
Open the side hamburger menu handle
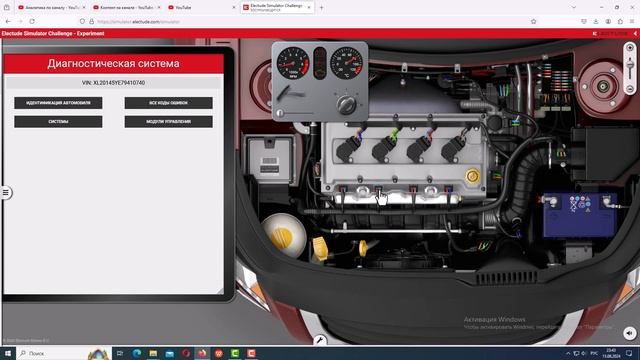tap(6, 193)
